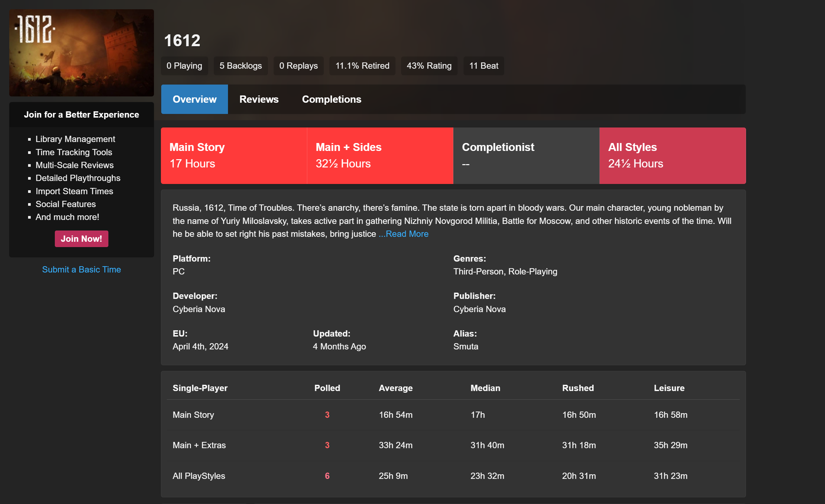Click the 0 Playing stat badge
This screenshot has height=504, width=825.
pos(184,66)
